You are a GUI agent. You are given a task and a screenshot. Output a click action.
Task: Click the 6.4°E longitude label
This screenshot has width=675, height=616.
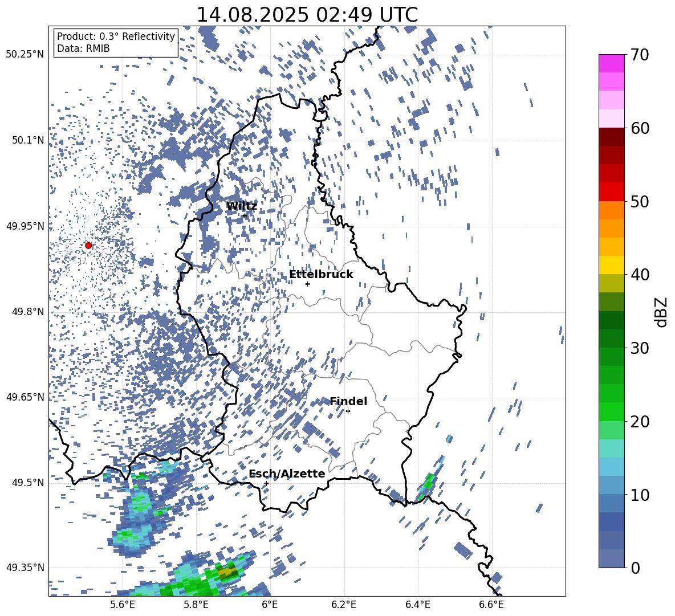[417, 605]
